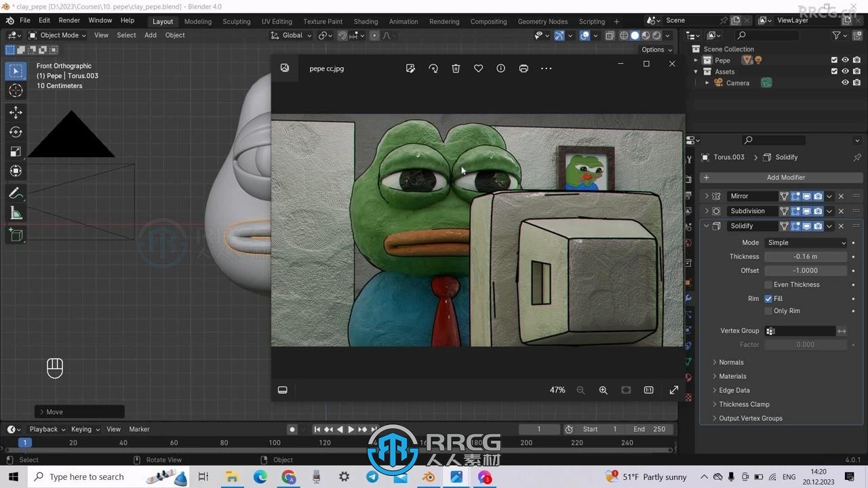
Task: Toggle proportional editing button
Action: 374,35
